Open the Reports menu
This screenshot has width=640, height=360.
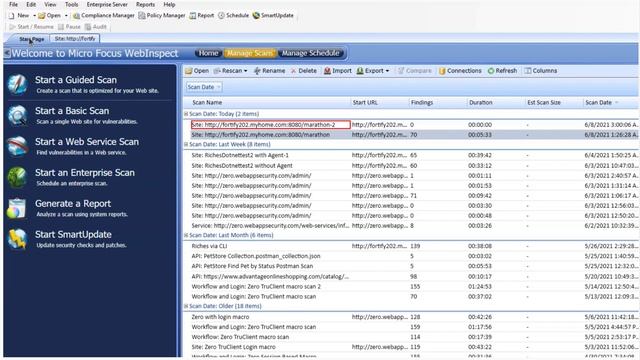tap(145, 4)
